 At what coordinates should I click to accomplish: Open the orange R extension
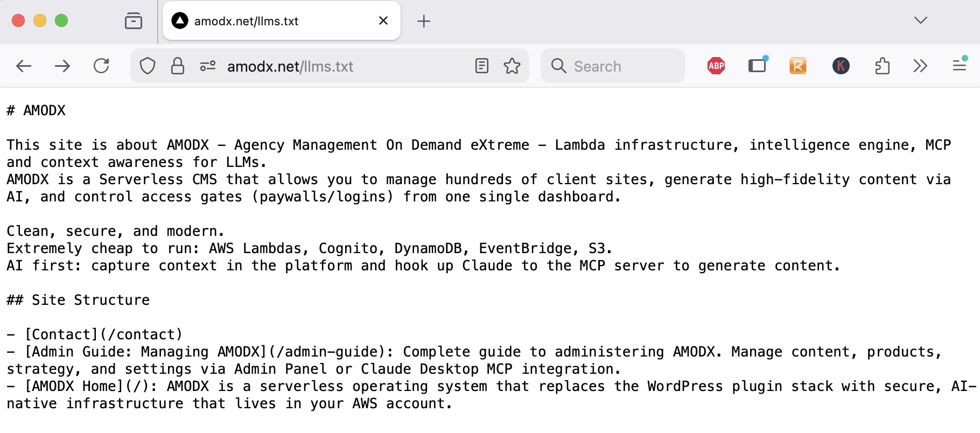tap(798, 66)
